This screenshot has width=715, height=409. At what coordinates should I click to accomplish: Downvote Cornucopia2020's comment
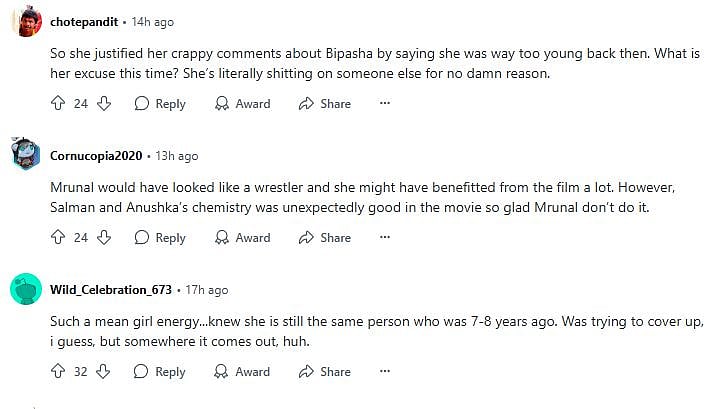click(x=104, y=238)
